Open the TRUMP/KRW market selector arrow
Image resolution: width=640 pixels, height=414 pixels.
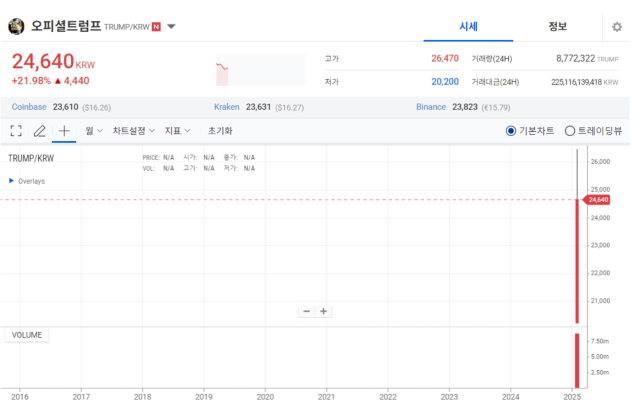[x=172, y=27]
